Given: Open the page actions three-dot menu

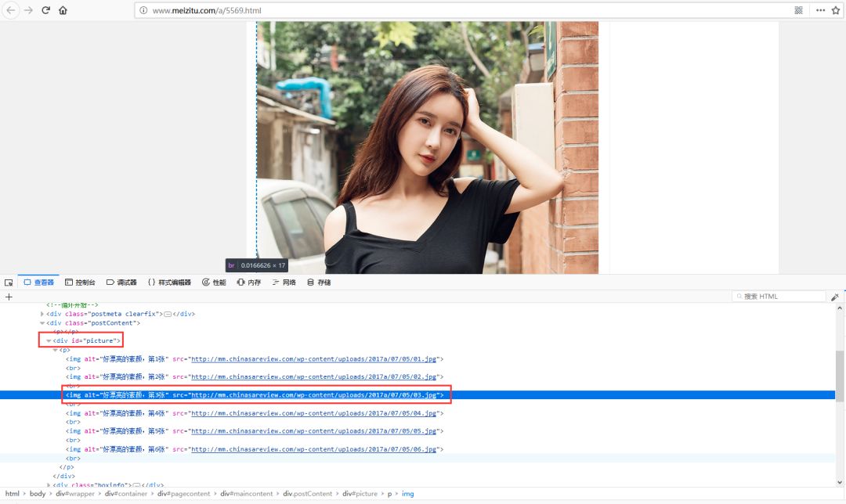Looking at the screenshot, I should point(820,10).
